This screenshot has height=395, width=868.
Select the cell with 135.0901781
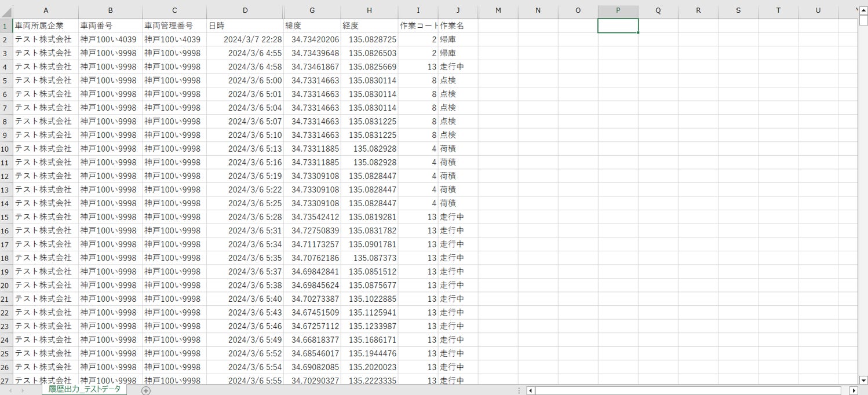[x=370, y=244]
